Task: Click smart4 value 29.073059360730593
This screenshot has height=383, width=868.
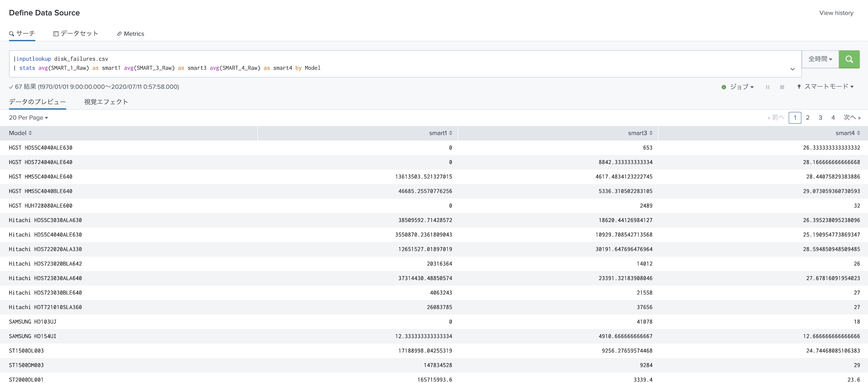Action: tap(832, 191)
